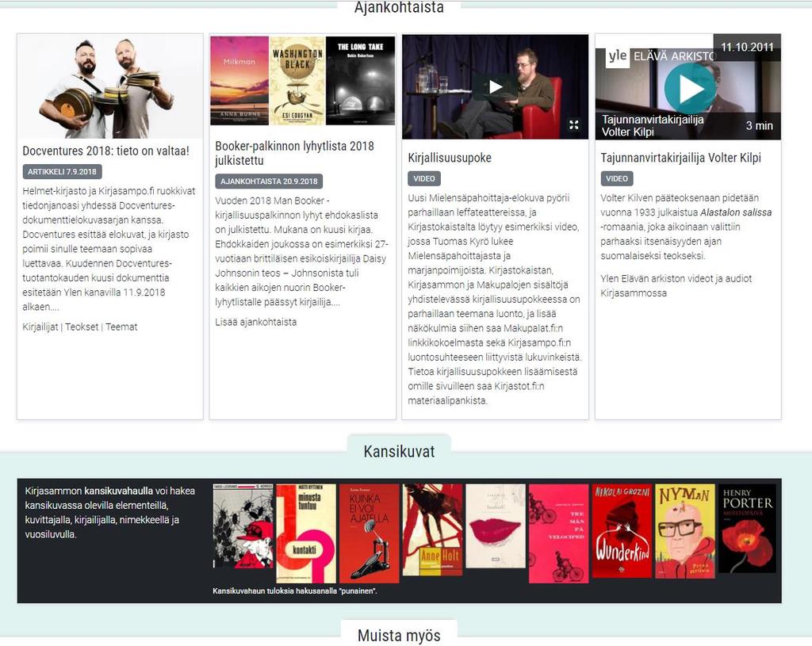Open The Long Take book cover

361,80
